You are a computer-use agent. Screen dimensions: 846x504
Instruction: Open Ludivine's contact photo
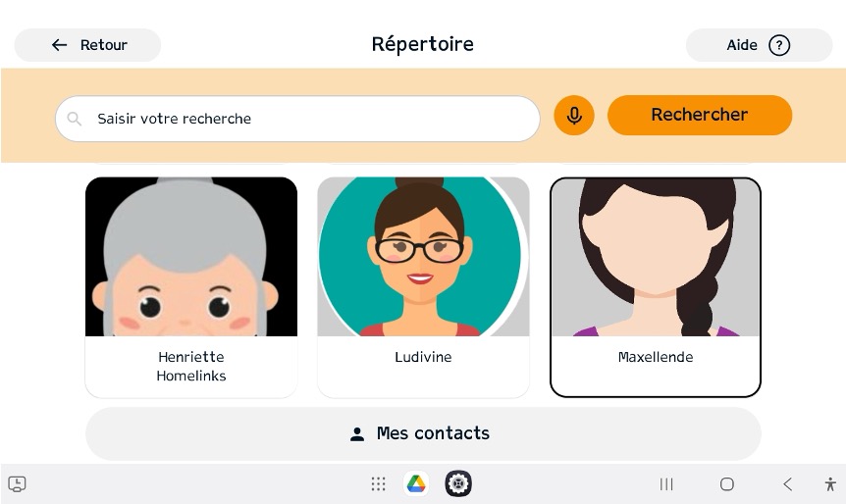pyautogui.click(x=423, y=257)
